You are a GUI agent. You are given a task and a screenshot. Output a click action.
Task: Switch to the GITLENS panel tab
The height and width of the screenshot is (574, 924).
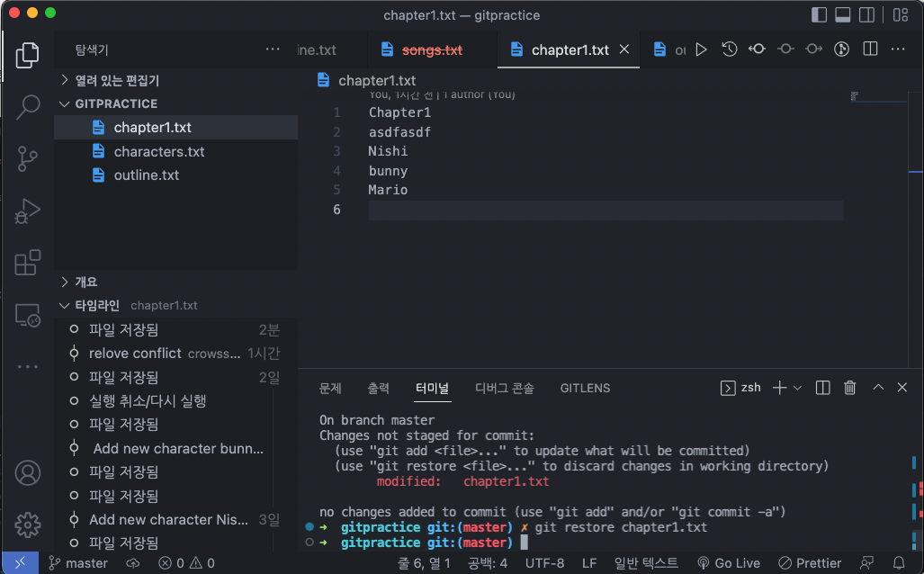pos(585,389)
